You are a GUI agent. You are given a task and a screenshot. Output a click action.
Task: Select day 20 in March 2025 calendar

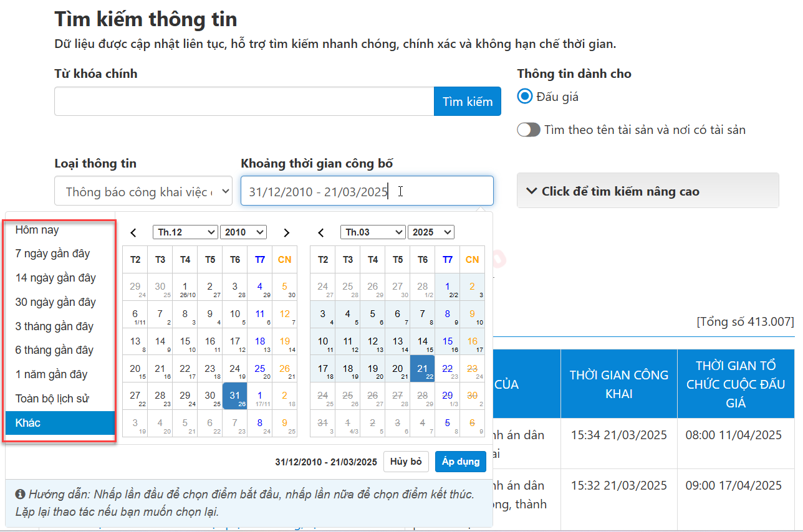point(398,369)
